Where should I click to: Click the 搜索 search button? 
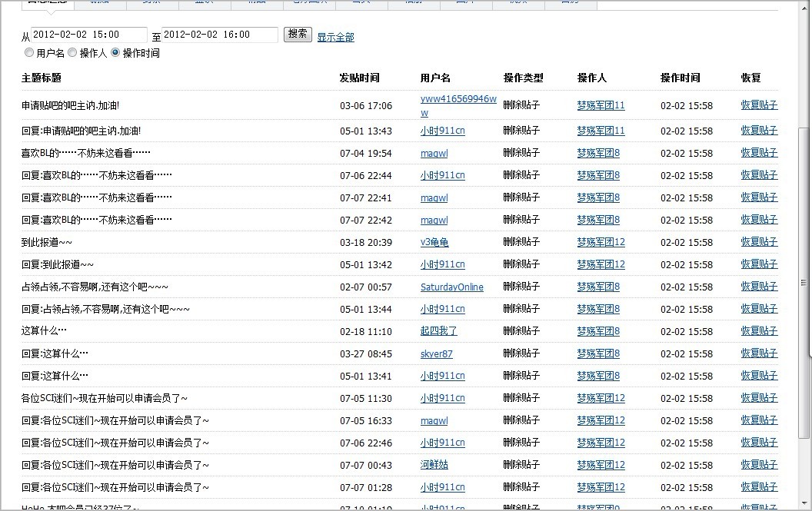pyautogui.click(x=298, y=34)
